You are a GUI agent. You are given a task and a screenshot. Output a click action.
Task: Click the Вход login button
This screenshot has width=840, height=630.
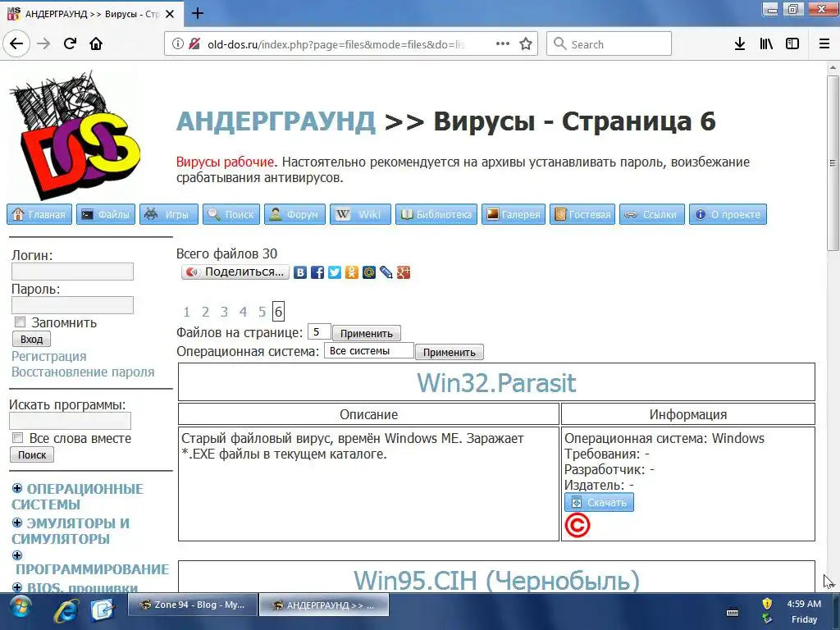click(32, 339)
